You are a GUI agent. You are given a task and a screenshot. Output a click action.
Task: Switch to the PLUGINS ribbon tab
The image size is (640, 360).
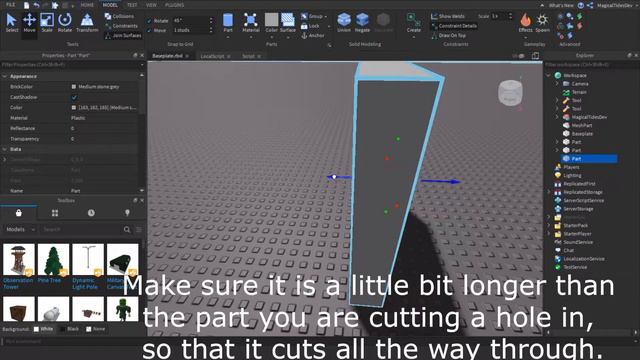pyautogui.click(x=174, y=5)
